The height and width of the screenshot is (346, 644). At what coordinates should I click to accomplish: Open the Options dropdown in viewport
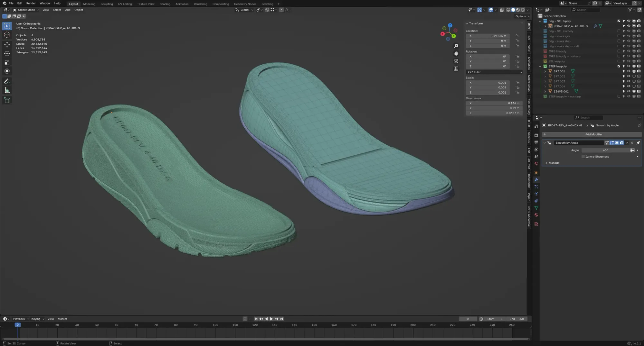tap(522, 16)
